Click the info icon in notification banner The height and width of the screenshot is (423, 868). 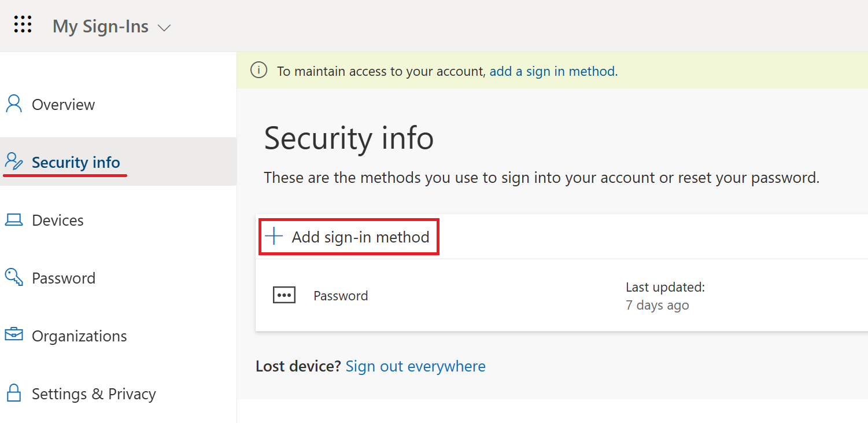(x=258, y=71)
